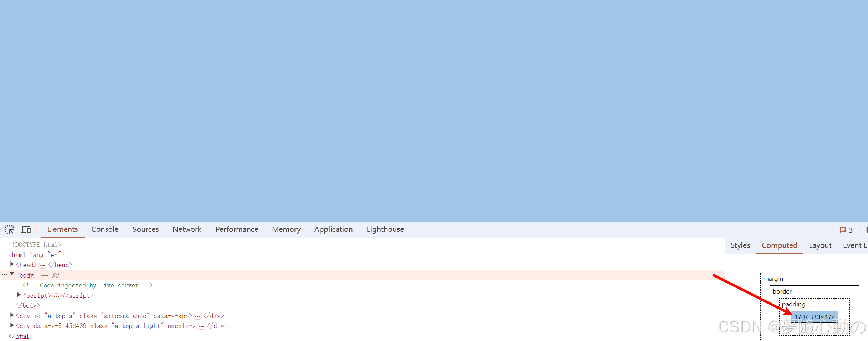Click the ellipsis in the aitopia auto div
868x341 pixels.
(x=197, y=316)
